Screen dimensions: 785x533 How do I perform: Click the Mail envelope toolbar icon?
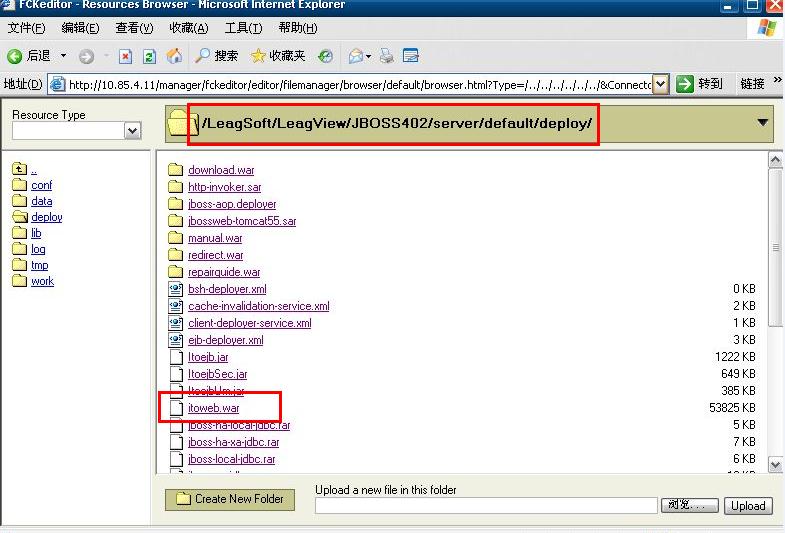(x=355, y=56)
